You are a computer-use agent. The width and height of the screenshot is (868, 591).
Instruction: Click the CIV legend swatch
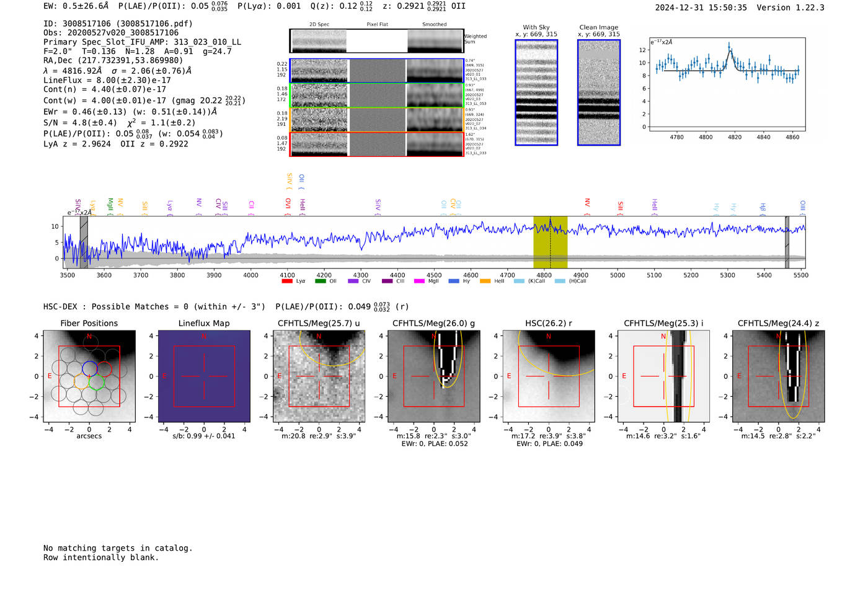click(353, 281)
